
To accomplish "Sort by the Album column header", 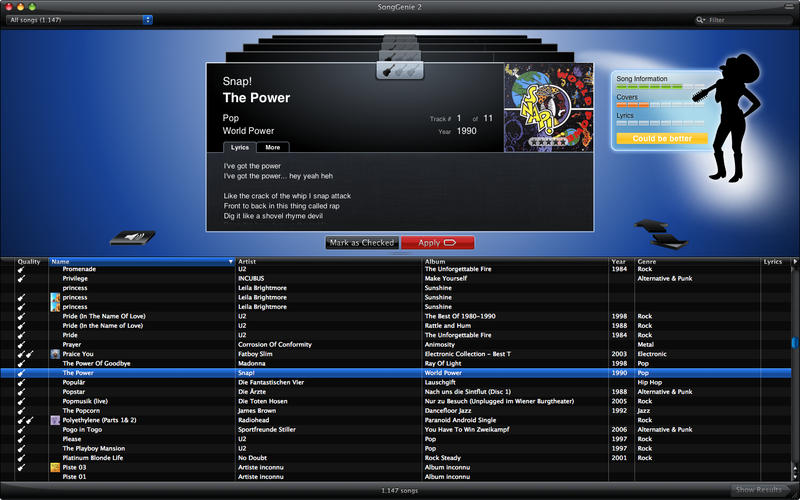I will pos(515,262).
